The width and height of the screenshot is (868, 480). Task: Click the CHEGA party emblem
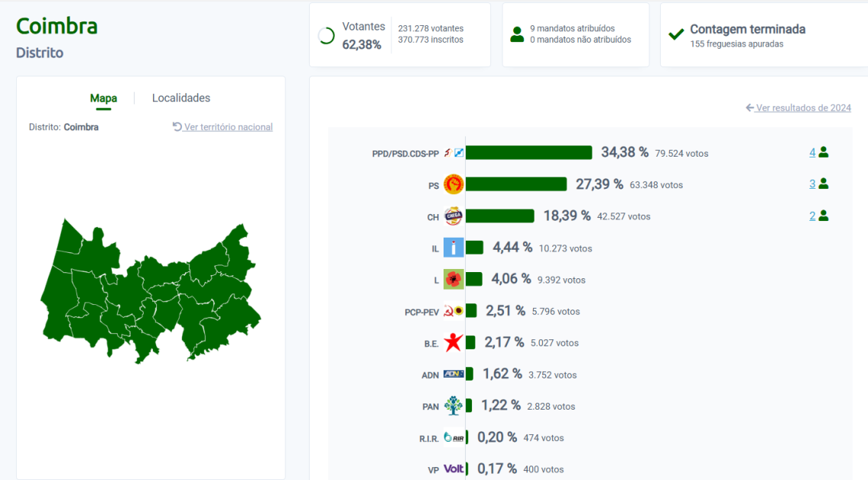coord(453,216)
